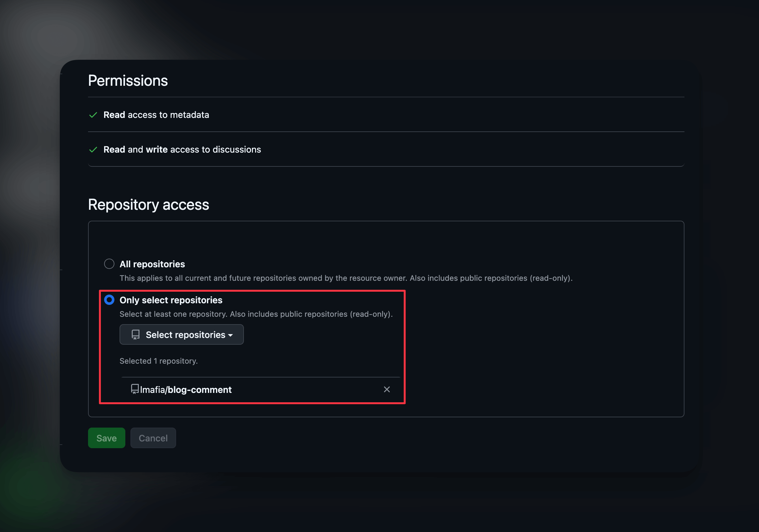Select the All repositories radio button
Screen dimensions: 759x532
(109, 264)
